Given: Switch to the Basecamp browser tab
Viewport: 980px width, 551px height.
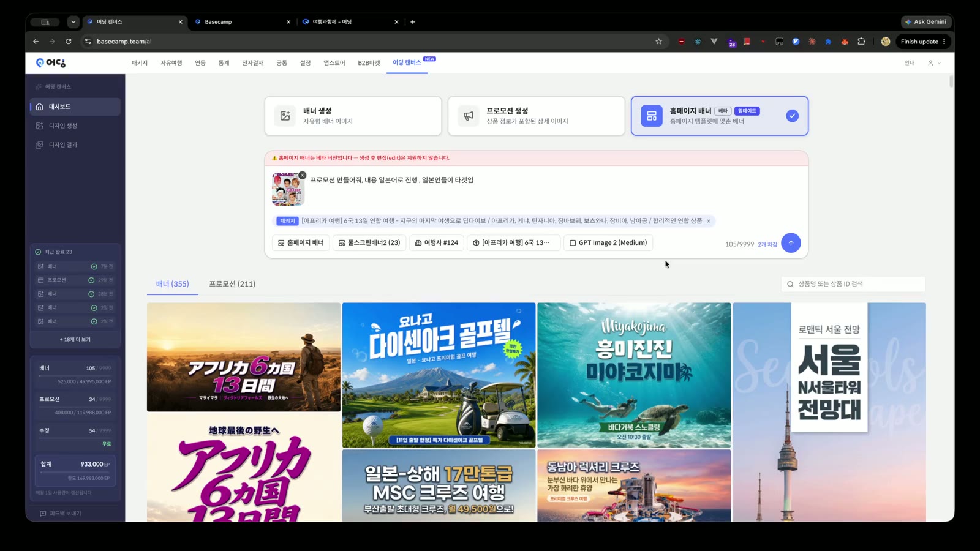Looking at the screenshot, I should 242,22.
